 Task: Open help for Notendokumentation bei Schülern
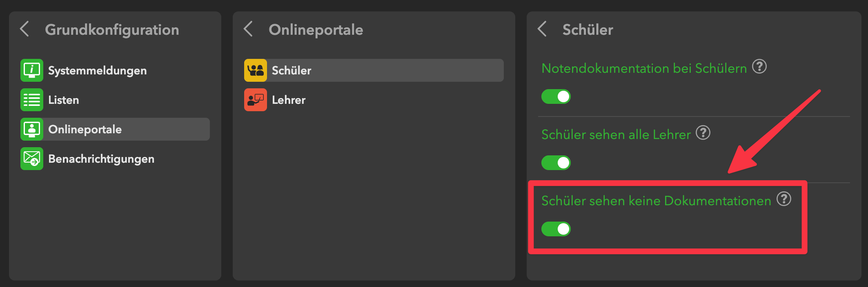759,67
